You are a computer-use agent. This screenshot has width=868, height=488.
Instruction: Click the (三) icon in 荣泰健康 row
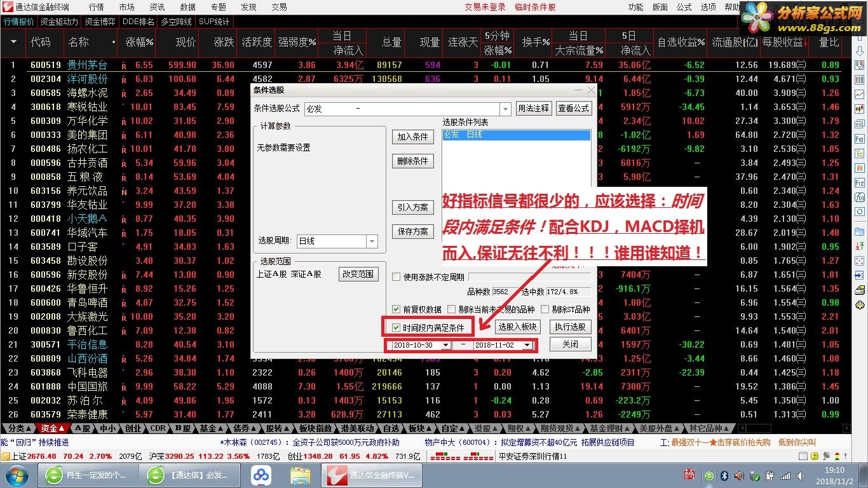[802, 414]
